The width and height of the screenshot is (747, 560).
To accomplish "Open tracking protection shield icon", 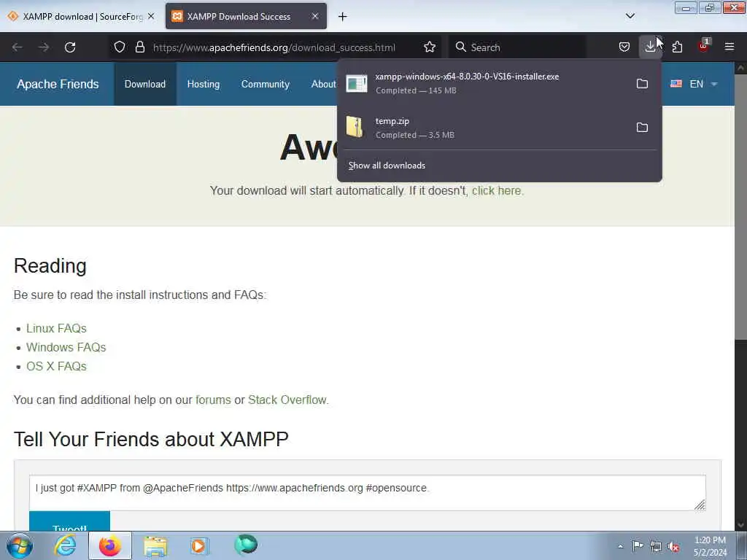I will click(120, 47).
